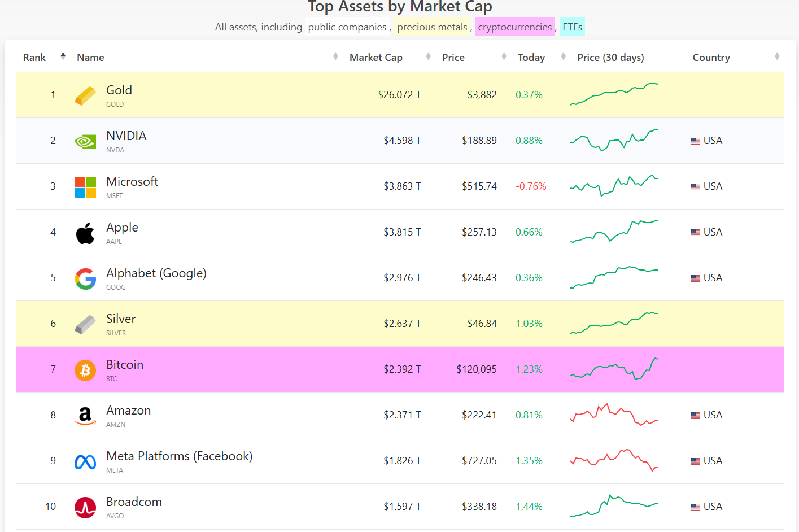Click the Amazon logo icon
The image size is (799, 532).
coord(85,416)
